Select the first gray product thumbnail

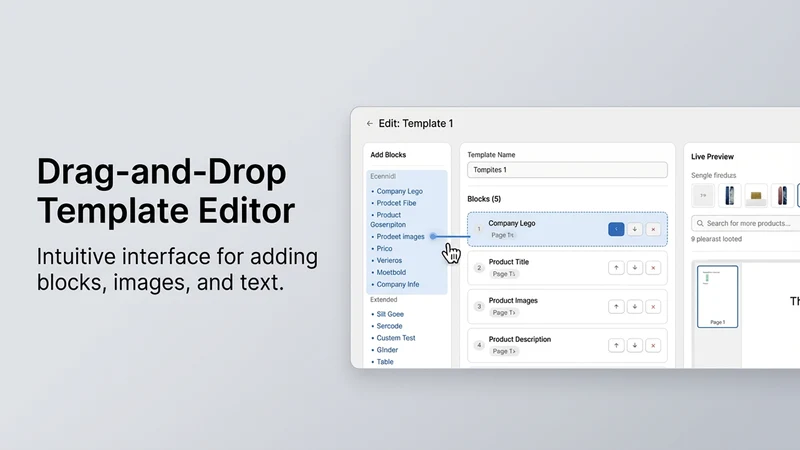tap(703, 195)
